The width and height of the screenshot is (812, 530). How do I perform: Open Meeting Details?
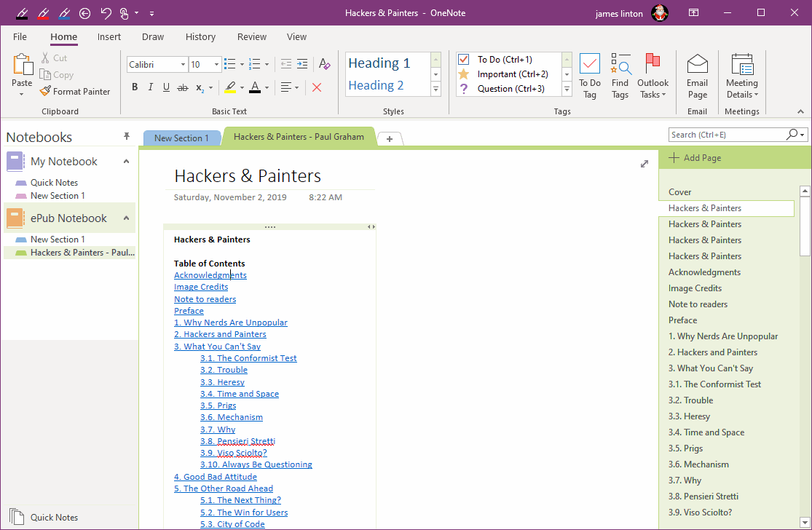point(741,73)
